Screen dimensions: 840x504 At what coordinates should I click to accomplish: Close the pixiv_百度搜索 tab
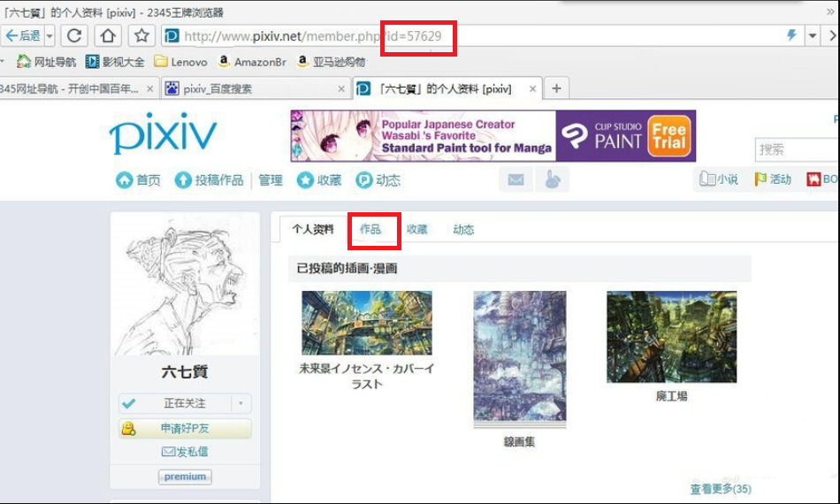tap(342, 89)
